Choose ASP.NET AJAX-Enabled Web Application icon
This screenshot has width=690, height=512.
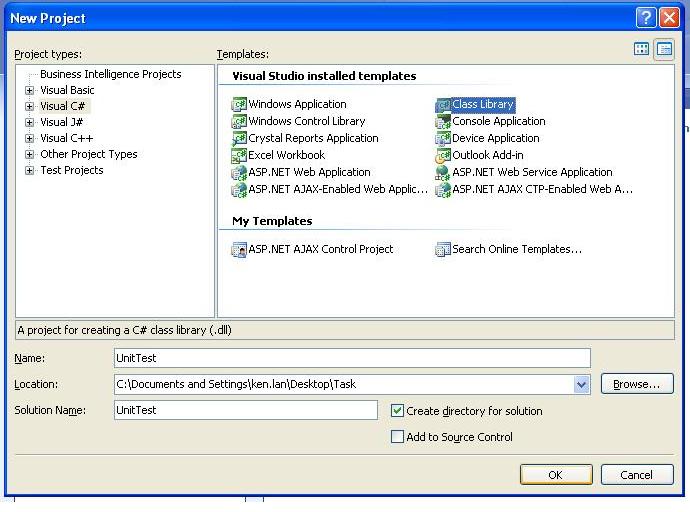coord(239,190)
